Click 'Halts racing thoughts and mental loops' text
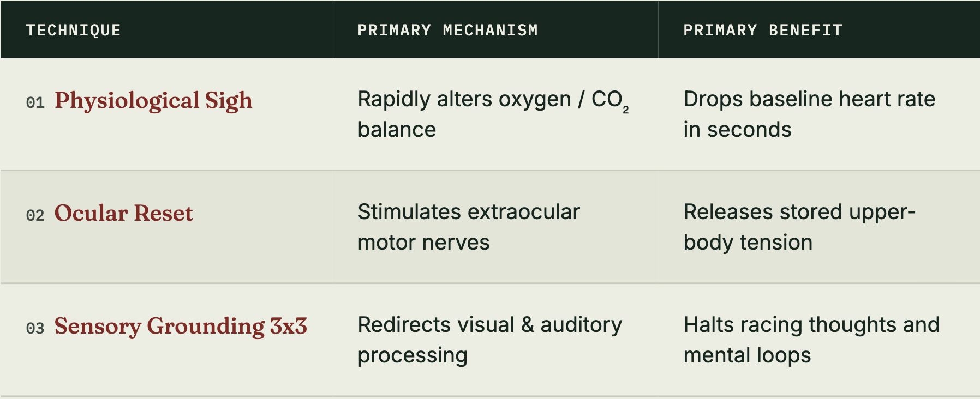Image resolution: width=980 pixels, height=399 pixels. pyautogui.click(x=811, y=340)
